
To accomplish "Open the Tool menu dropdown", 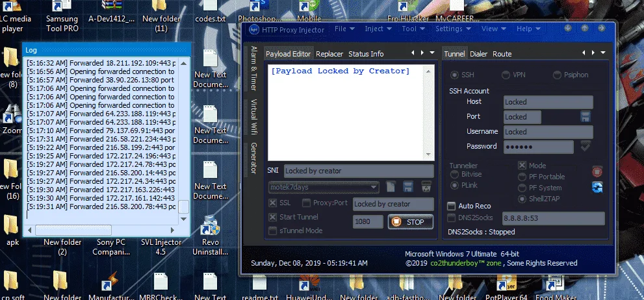I will pyautogui.click(x=413, y=29).
